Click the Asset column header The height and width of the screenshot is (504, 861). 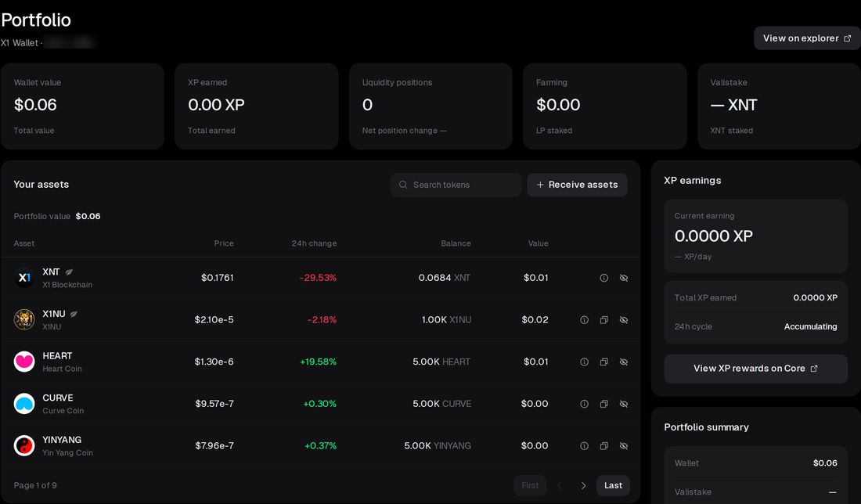[x=24, y=243]
